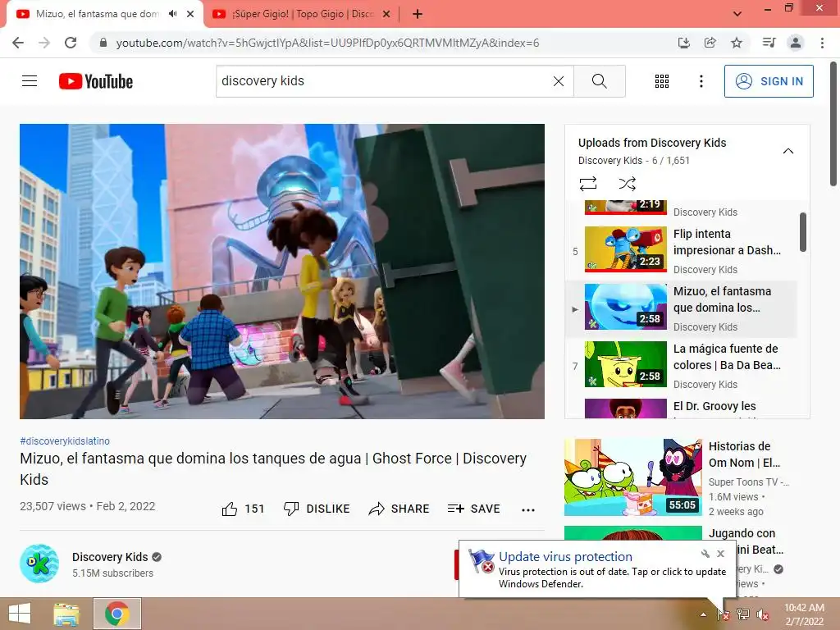Click the playlist panel scrollbar
This screenshot has width=840, height=630.
pyautogui.click(x=802, y=232)
